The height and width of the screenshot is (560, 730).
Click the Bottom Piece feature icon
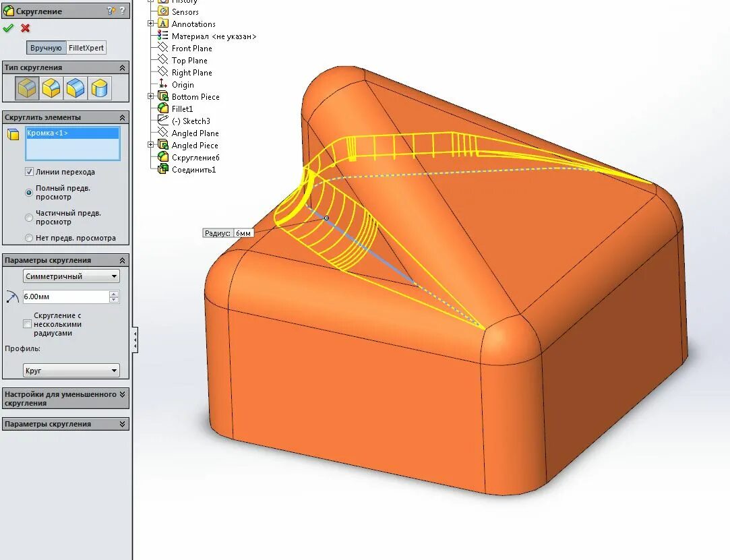(163, 96)
